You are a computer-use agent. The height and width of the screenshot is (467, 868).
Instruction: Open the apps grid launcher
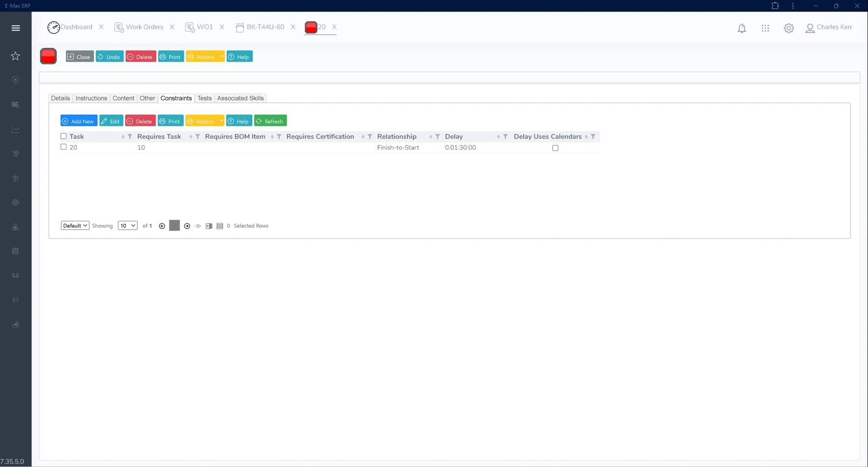click(765, 28)
